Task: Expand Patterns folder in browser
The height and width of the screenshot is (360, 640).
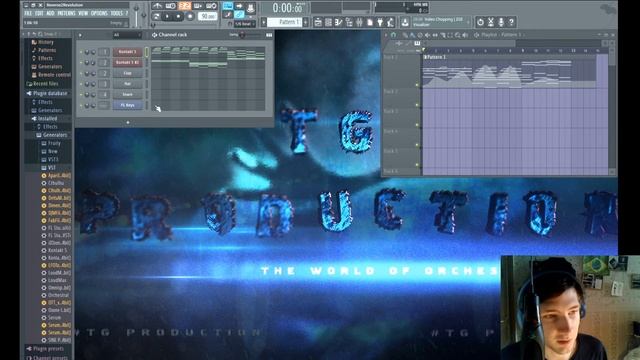Action: (47, 50)
